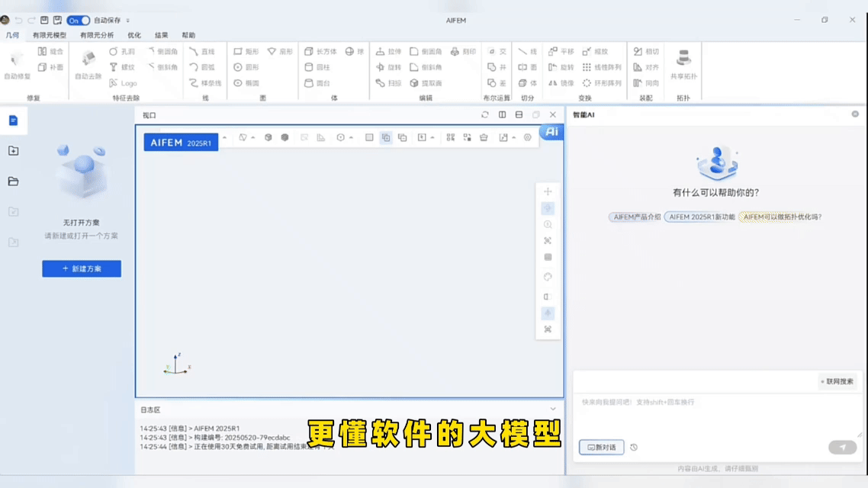Create a 圆柱 cylinder body

pyautogui.click(x=317, y=68)
